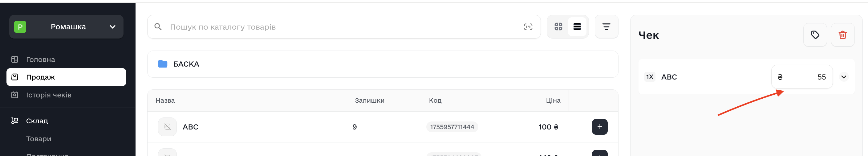868x156 pixels.
Task: Open the БАСКА folder
Action: click(186, 64)
